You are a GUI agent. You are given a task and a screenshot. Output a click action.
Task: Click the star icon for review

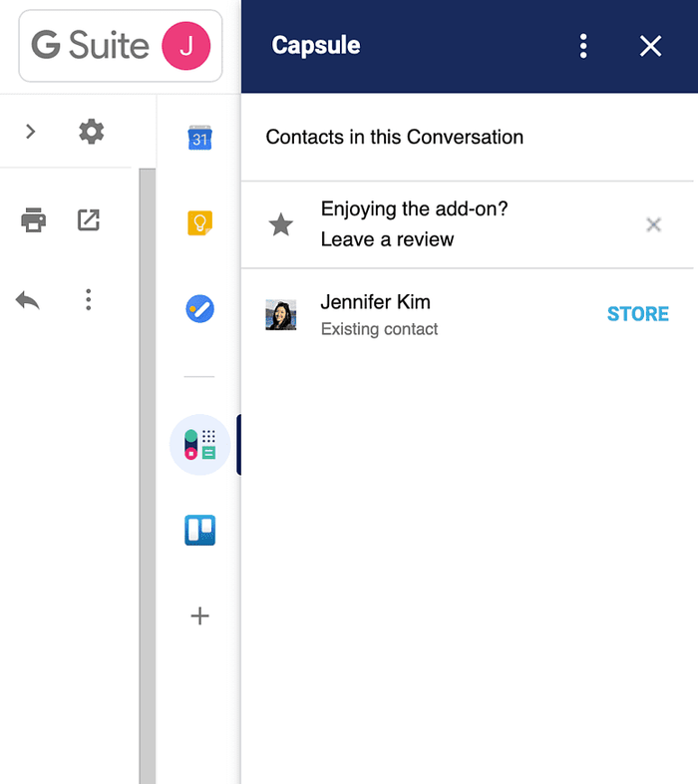pyautogui.click(x=281, y=224)
